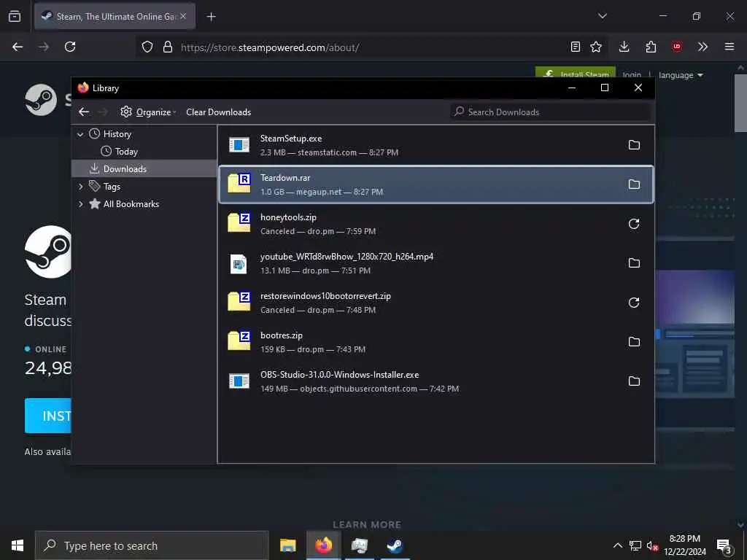
Task: Bookmark this page with the star icon
Action: (x=596, y=47)
